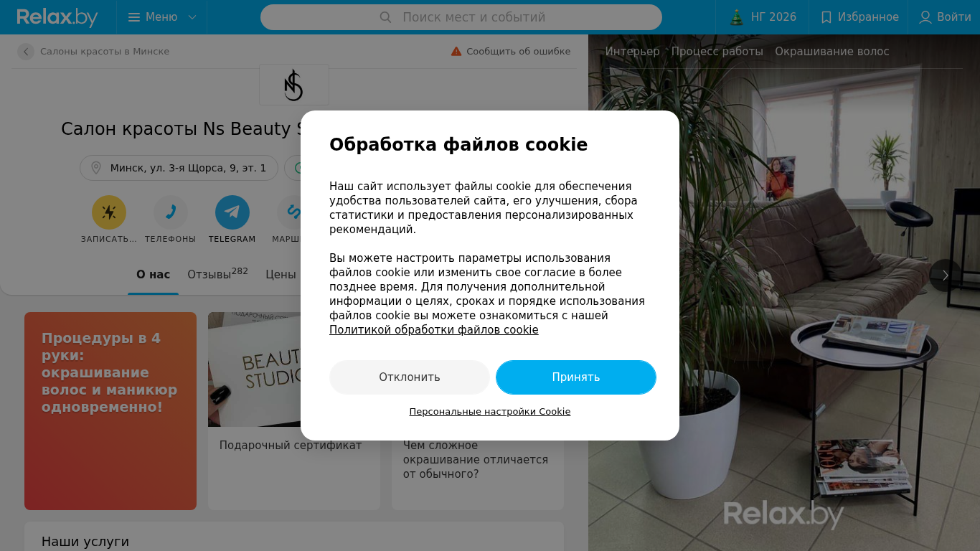Click the Записаться lightning icon
The height and width of the screenshot is (551, 980).
(109, 212)
